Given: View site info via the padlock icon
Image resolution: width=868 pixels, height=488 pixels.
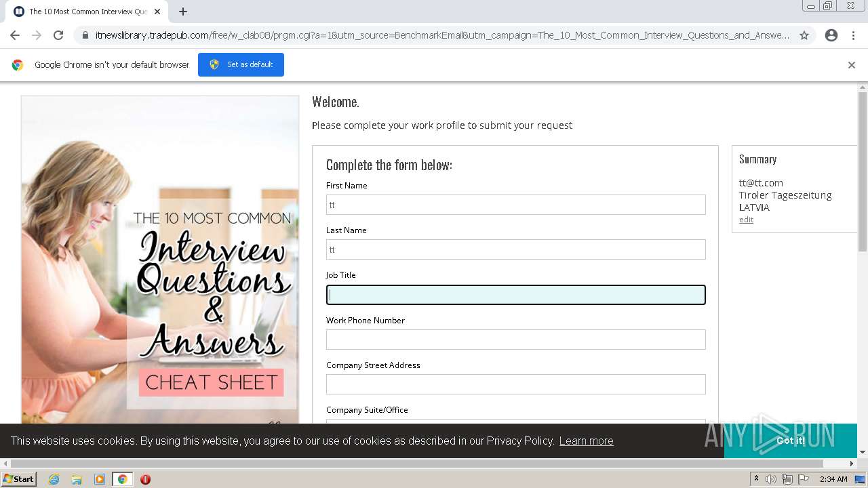Looking at the screenshot, I should (x=85, y=35).
